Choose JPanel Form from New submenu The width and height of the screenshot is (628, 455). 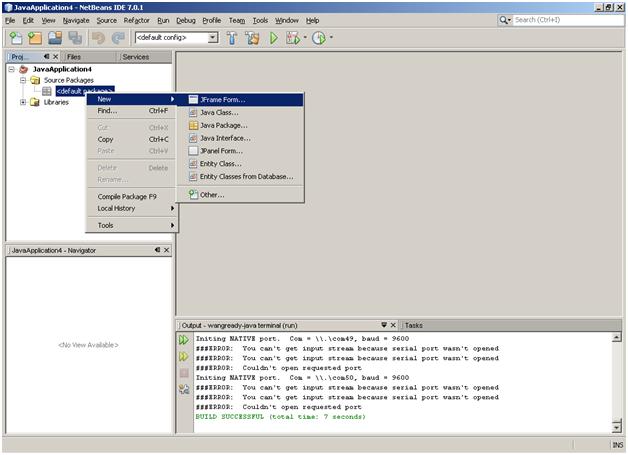[240, 151]
